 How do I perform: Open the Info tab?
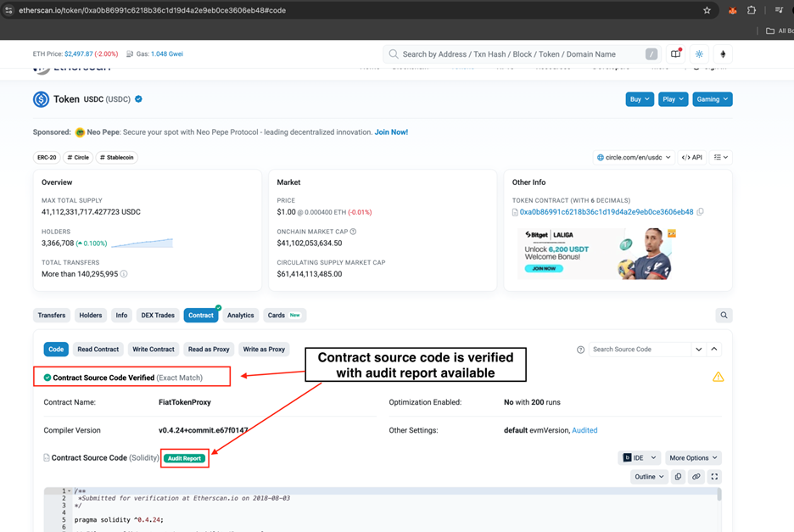coord(121,315)
